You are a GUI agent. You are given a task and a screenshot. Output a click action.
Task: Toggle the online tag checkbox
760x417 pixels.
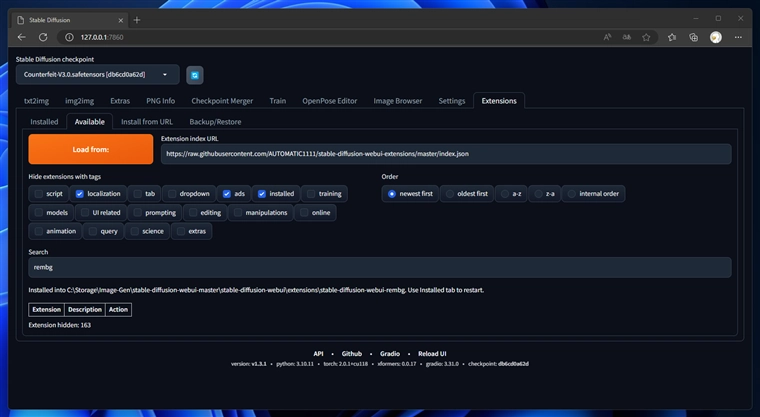tap(304, 212)
